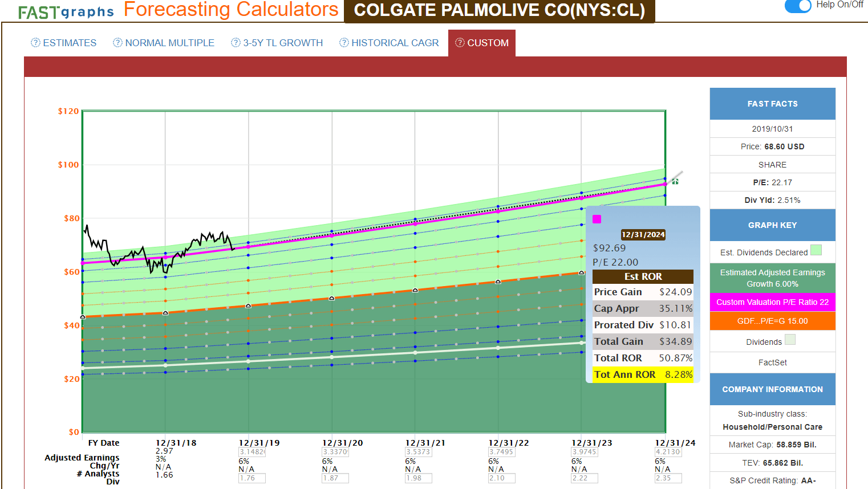Click the 12/31/18 FY date label
This screenshot has width=868, height=489.
coord(176,443)
